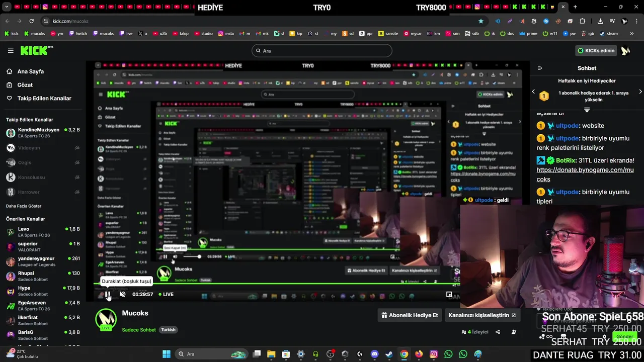Open Chrome tab search dropdown

(x=7, y=7)
